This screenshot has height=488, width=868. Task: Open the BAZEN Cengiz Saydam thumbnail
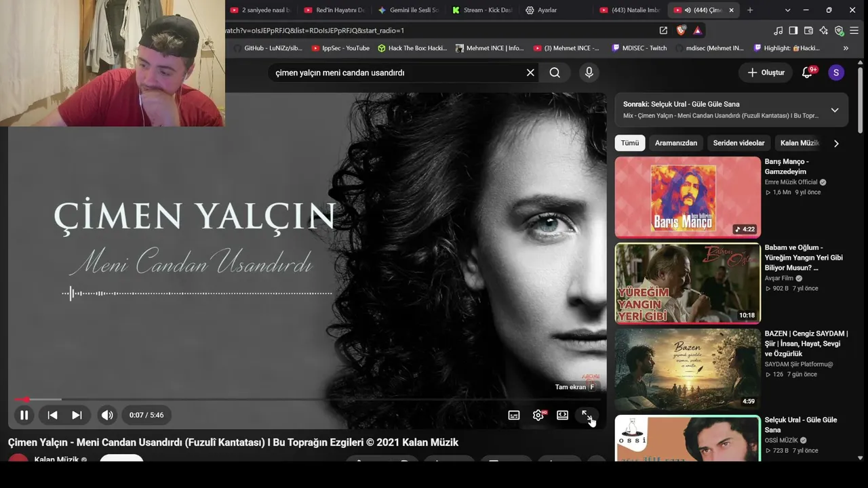[688, 369]
